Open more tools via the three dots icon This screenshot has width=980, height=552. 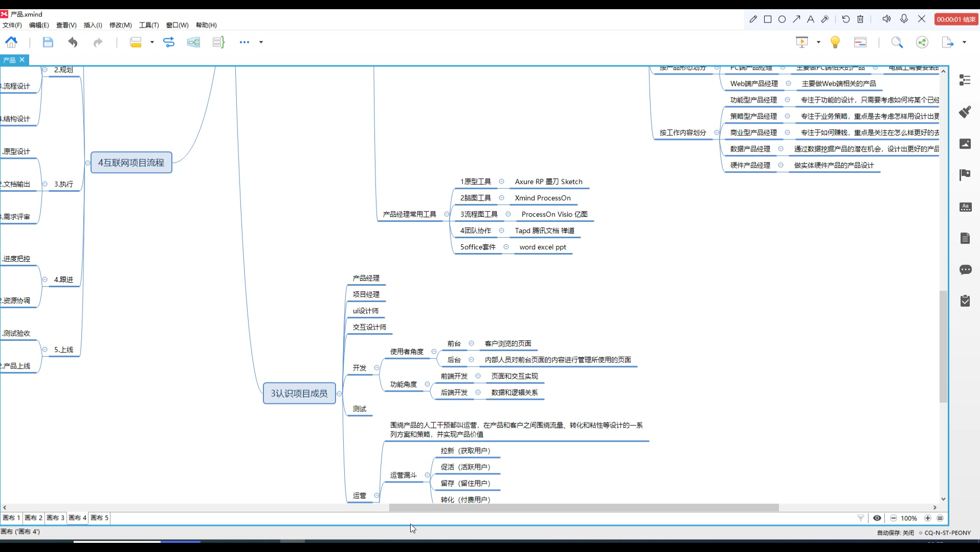pyautogui.click(x=244, y=42)
